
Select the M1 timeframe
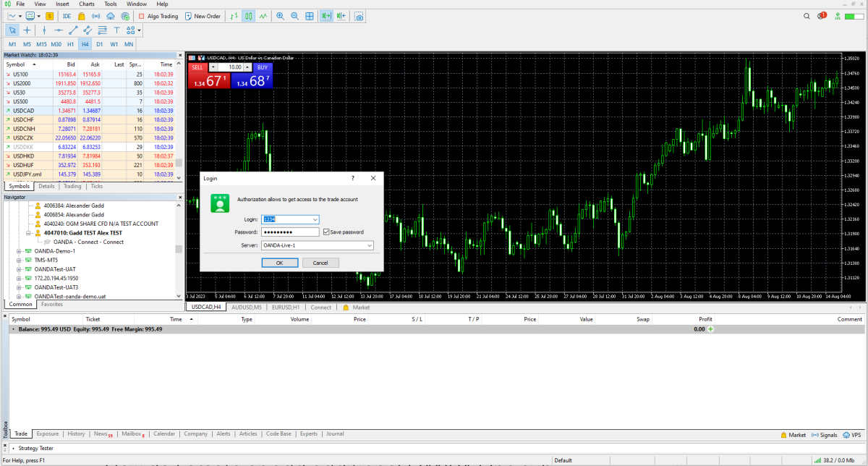[12, 44]
